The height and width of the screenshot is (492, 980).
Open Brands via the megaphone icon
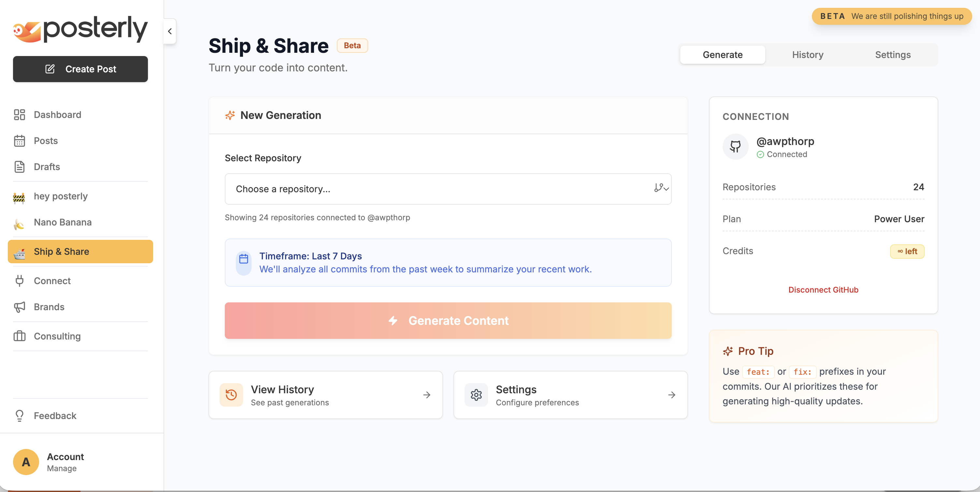pyautogui.click(x=20, y=307)
